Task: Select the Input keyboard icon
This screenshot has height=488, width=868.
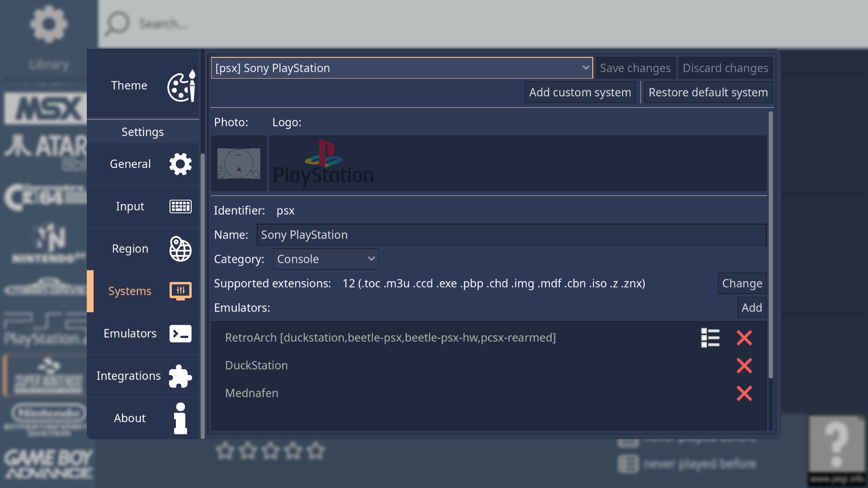Action: (180, 206)
